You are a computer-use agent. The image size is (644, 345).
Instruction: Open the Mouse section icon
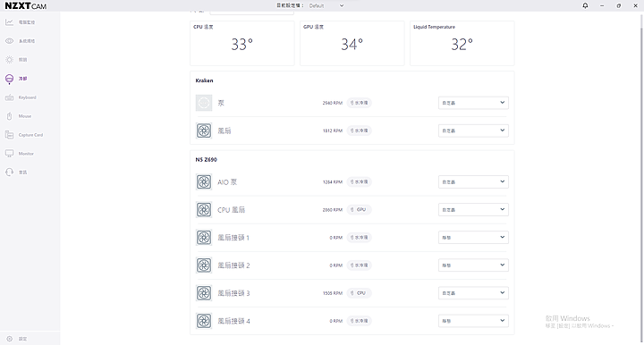click(x=10, y=116)
